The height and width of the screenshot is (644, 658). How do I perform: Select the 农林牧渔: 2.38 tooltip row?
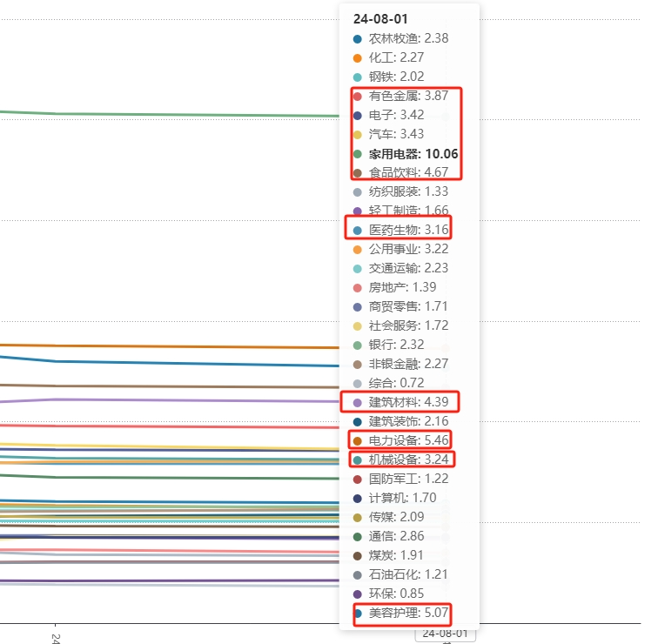tap(400, 38)
